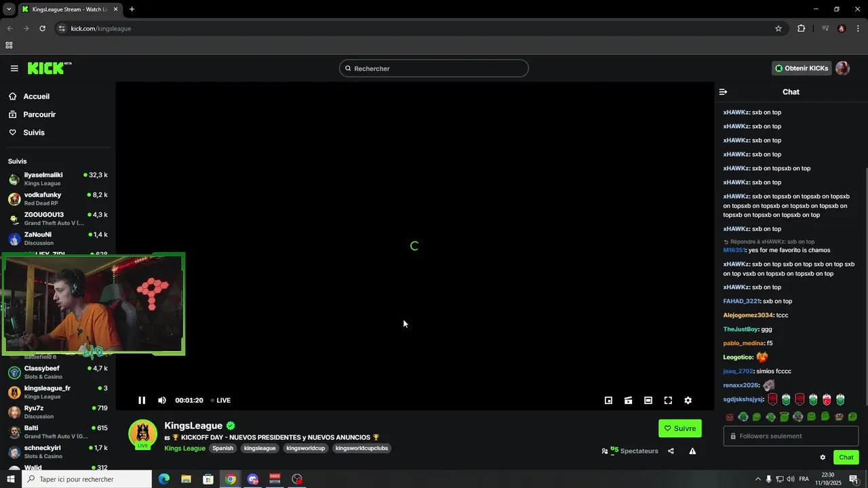Click the share stream icon
Screen dimensions: 868x488
[671, 451]
